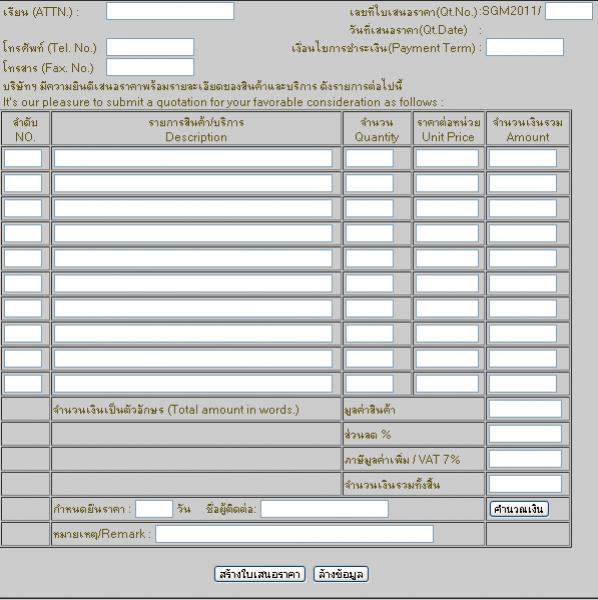Click the ส่วนลด % discount field
The width and height of the screenshot is (598, 600).
coord(525,434)
